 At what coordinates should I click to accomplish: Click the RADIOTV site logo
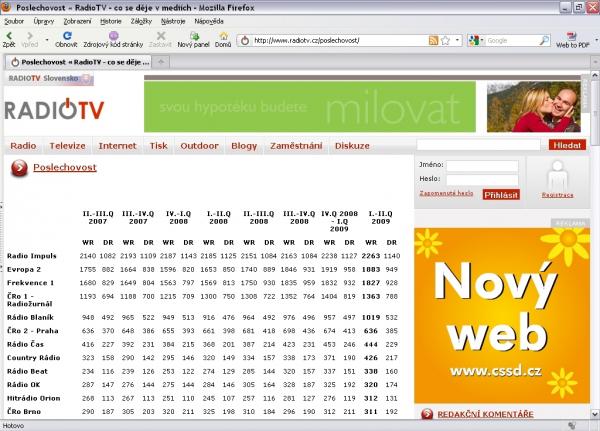(x=54, y=110)
